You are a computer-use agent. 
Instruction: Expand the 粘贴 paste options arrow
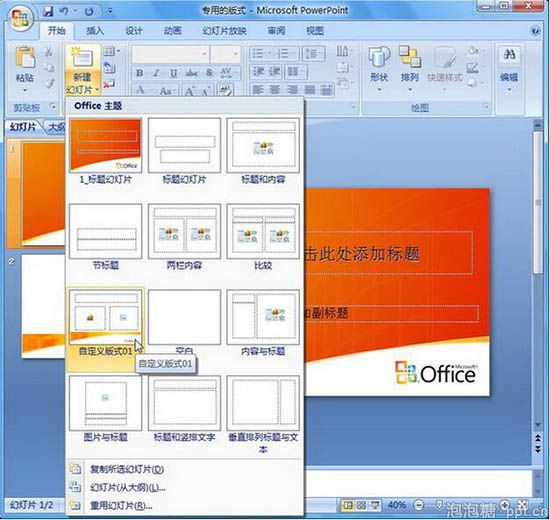tap(25, 90)
